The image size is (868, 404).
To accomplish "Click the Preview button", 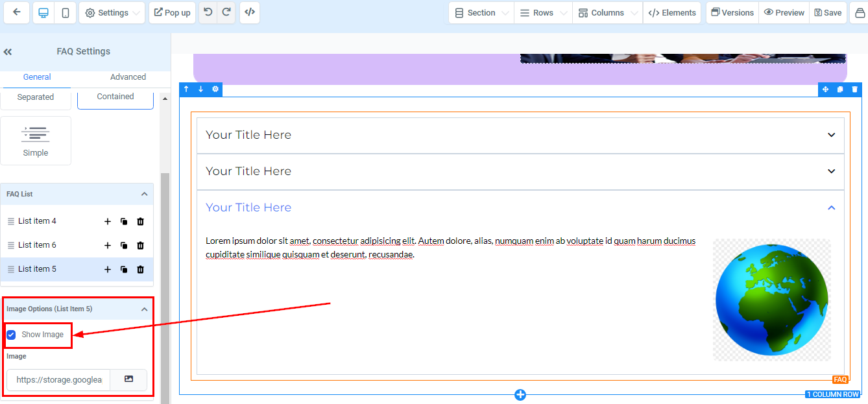I will (x=784, y=12).
